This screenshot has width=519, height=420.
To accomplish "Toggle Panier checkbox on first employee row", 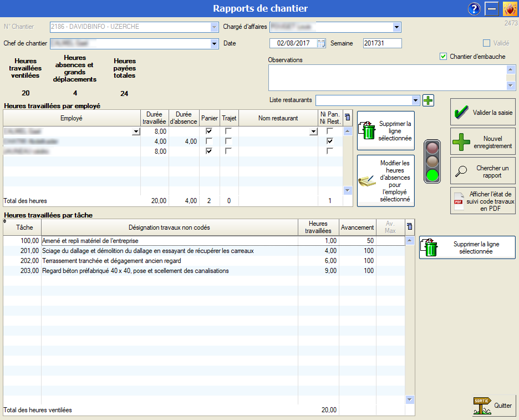I will (209, 131).
